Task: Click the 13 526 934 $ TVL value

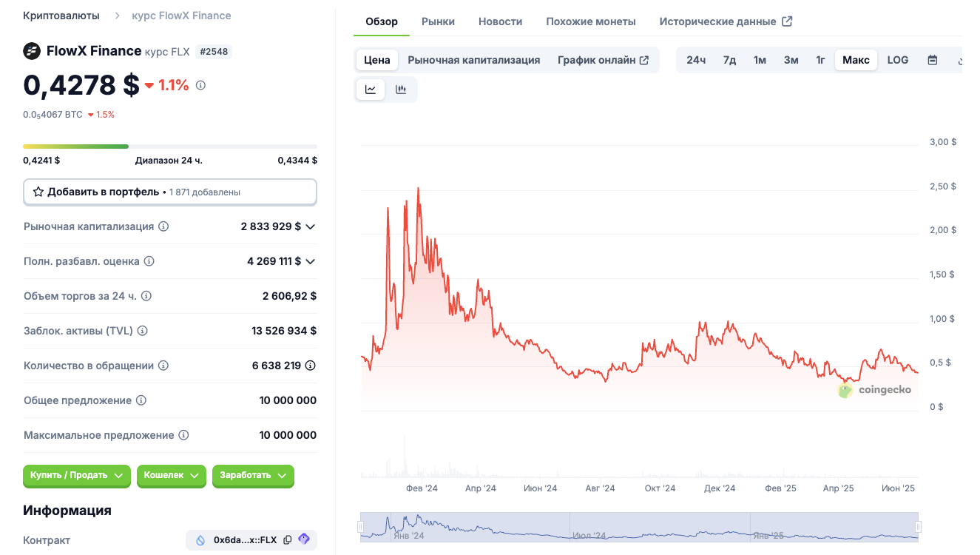Action: (x=284, y=331)
